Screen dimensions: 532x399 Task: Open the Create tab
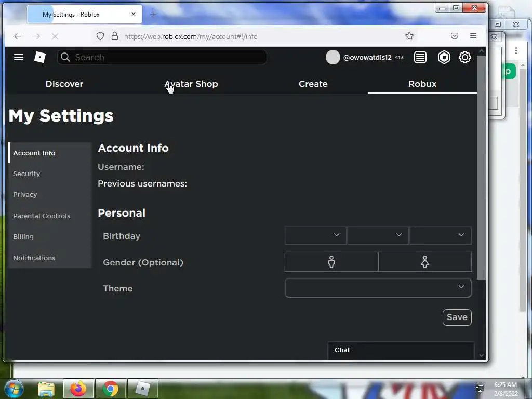click(x=313, y=84)
